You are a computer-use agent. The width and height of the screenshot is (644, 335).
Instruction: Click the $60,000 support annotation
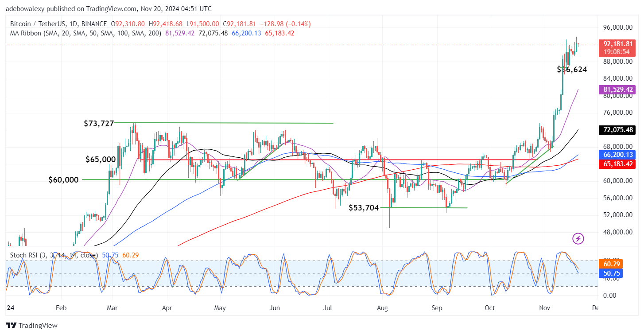coord(64,179)
